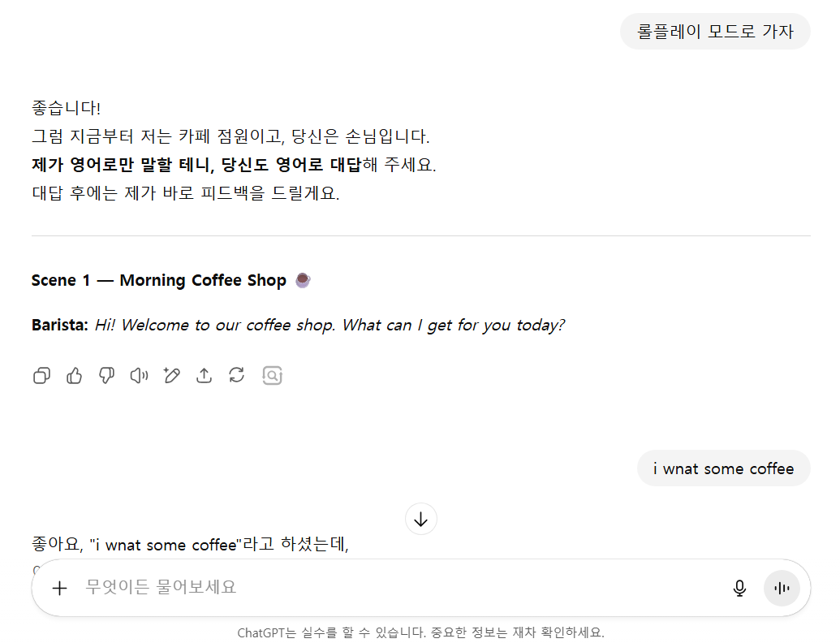Image resolution: width=840 pixels, height=643 pixels.
Task: Click the voice mode circular button
Action: click(x=781, y=588)
